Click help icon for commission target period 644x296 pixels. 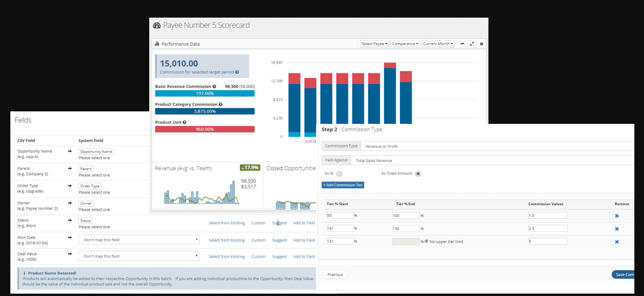pos(237,72)
